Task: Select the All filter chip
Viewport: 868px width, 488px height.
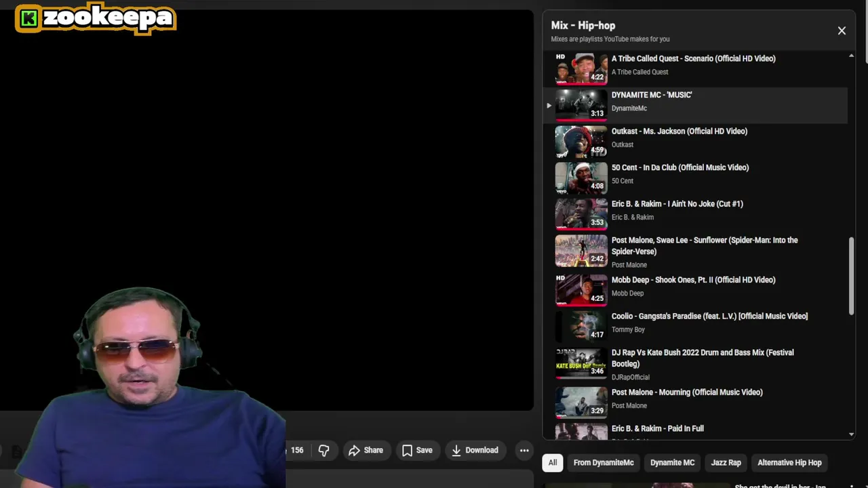Action: (553, 462)
